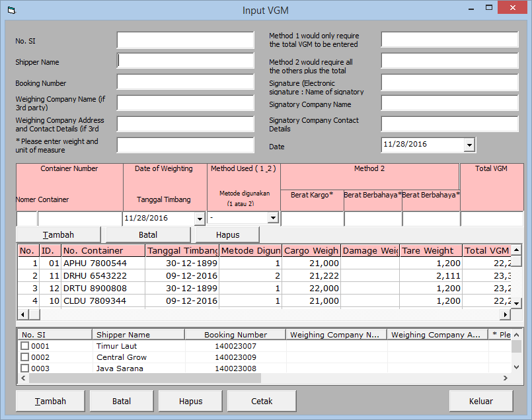Click the bottom Batal button
Viewport: 532px width, 420px height.
(x=122, y=401)
